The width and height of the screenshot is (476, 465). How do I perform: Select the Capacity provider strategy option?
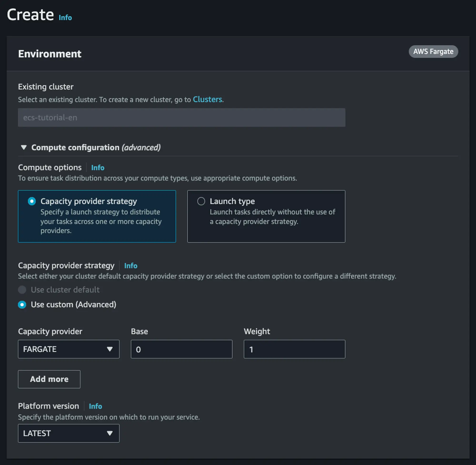coord(32,201)
